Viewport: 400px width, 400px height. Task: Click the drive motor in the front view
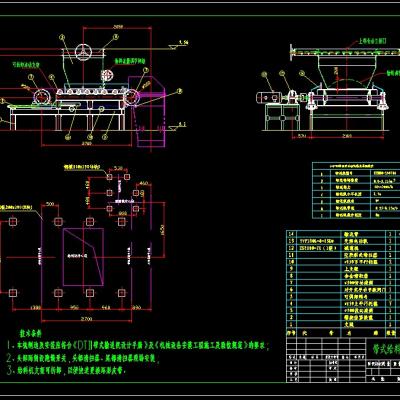point(269,98)
